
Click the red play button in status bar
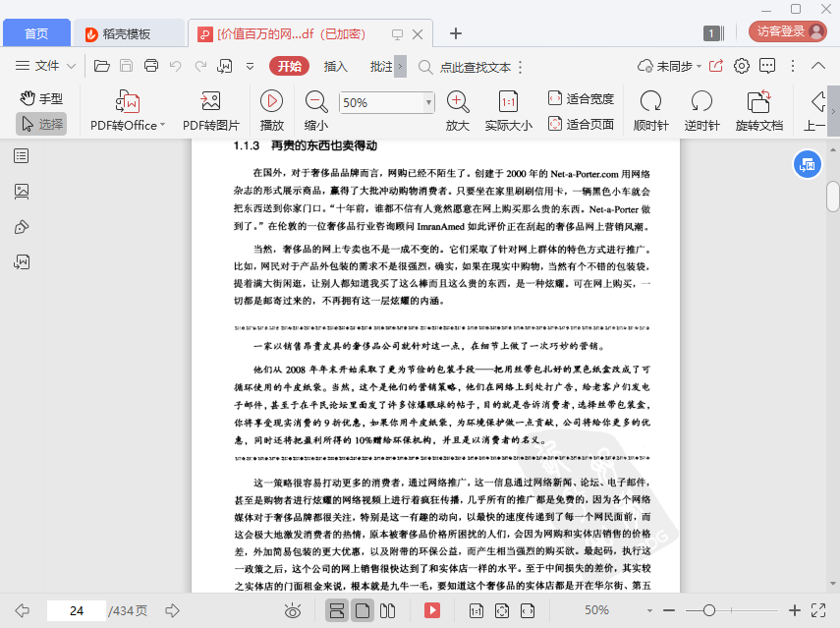point(432,610)
